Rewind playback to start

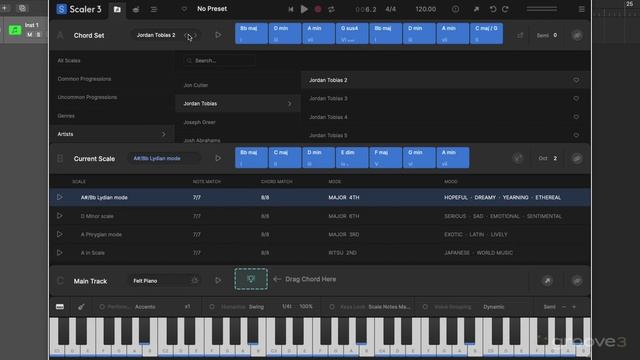291,9
